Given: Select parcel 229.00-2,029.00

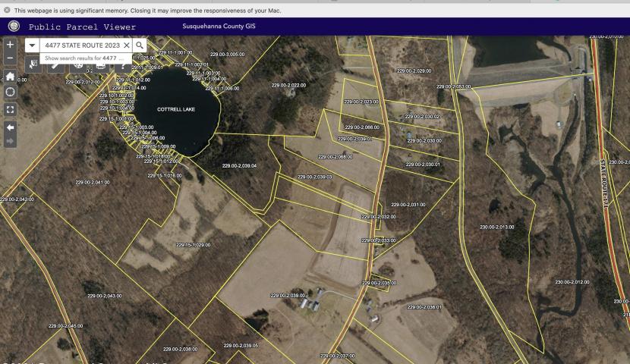Looking at the screenshot, I should click(x=414, y=71).
